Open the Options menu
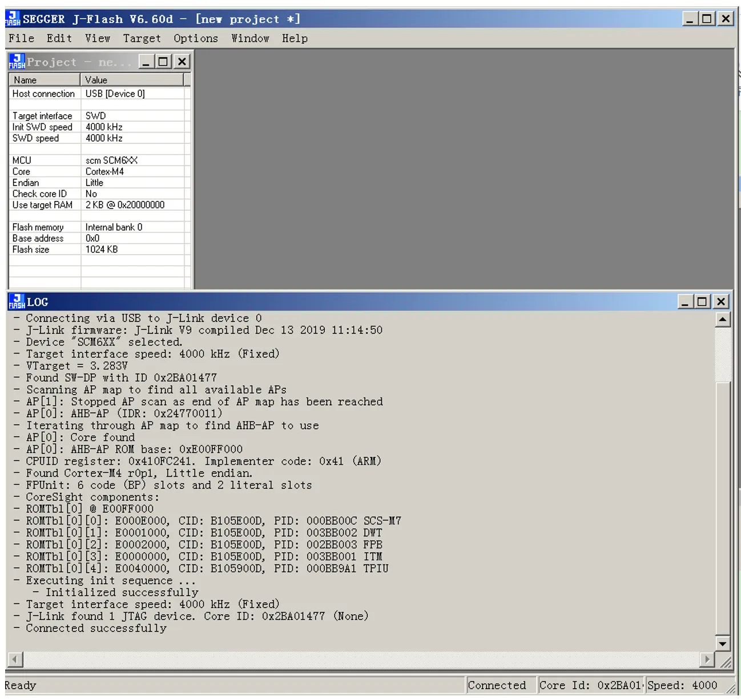 (x=196, y=38)
